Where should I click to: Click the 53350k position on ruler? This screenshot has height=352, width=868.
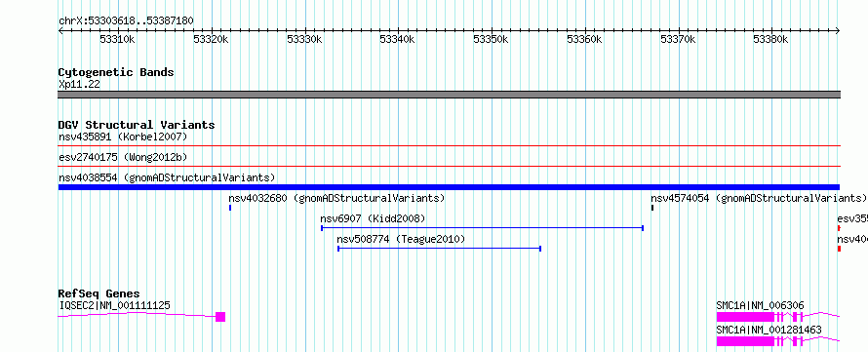(x=491, y=40)
